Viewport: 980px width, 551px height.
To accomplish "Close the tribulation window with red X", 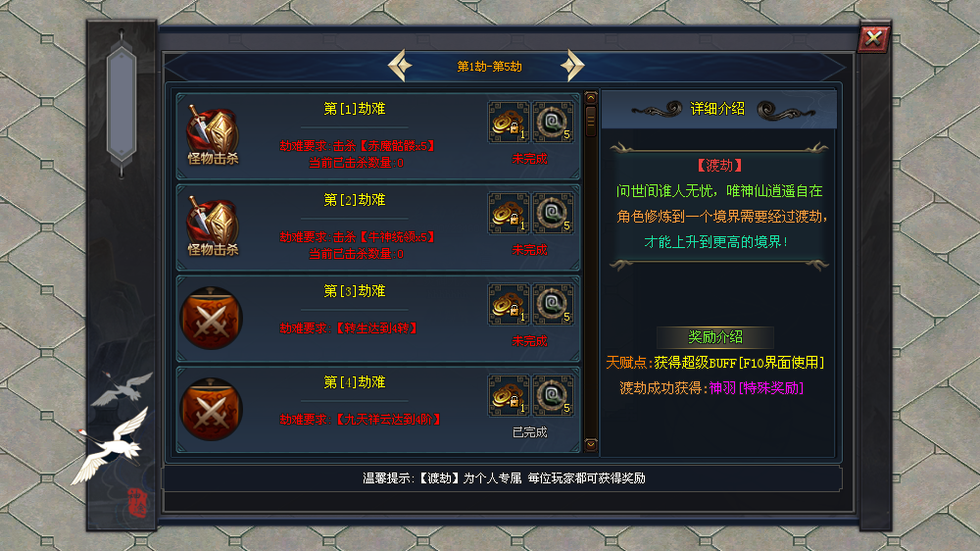I will (873, 38).
